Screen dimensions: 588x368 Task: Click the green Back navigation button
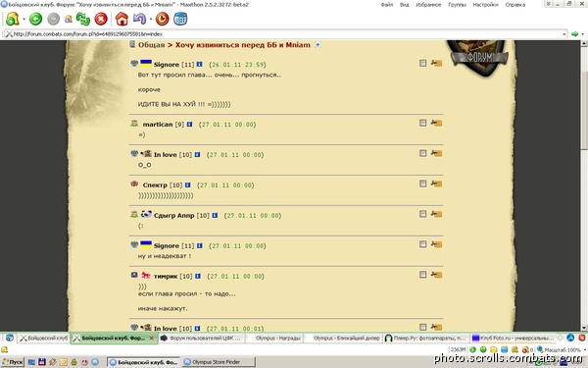(35, 19)
